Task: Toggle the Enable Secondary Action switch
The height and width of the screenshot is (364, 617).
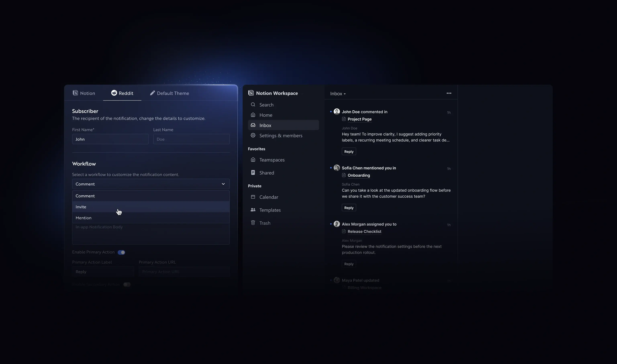Action: pyautogui.click(x=127, y=285)
